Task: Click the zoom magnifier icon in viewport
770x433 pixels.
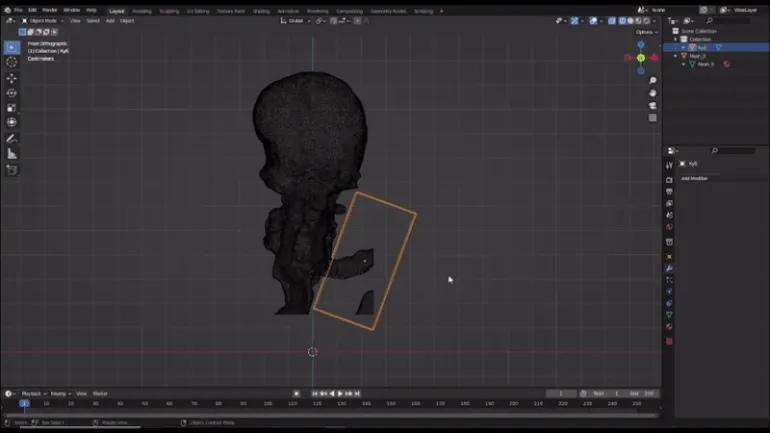Action: (x=652, y=81)
